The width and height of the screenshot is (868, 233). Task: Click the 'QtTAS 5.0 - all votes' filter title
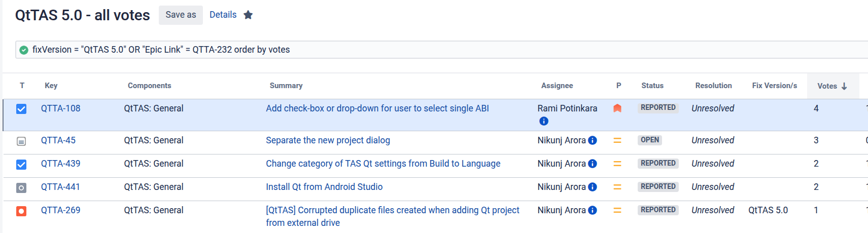tap(82, 15)
